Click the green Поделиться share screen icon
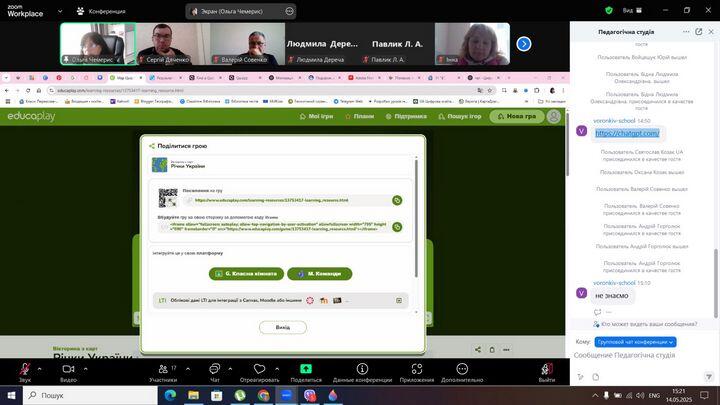The height and width of the screenshot is (405, 720). (306, 369)
